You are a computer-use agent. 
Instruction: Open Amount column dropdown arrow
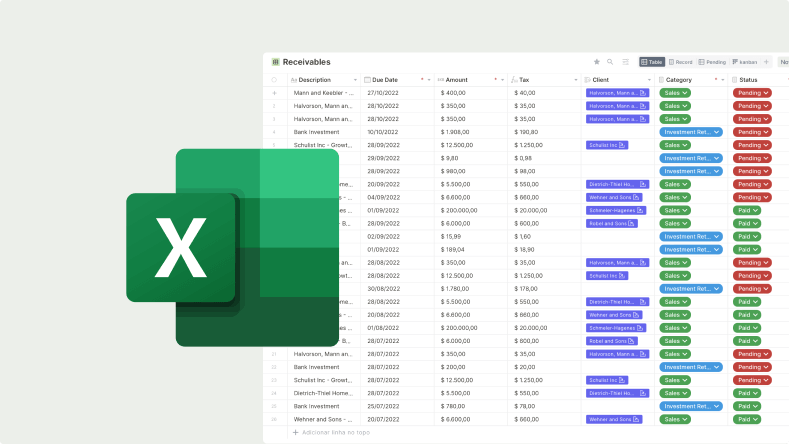(502, 80)
